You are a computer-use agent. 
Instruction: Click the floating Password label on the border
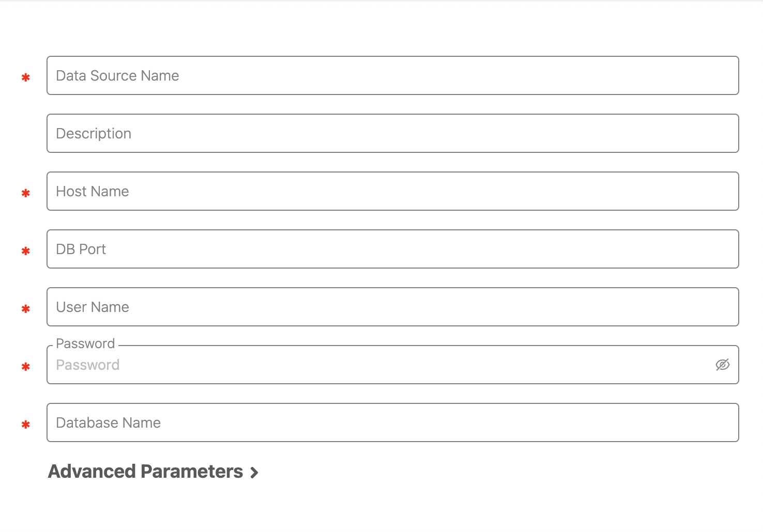pos(85,343)
